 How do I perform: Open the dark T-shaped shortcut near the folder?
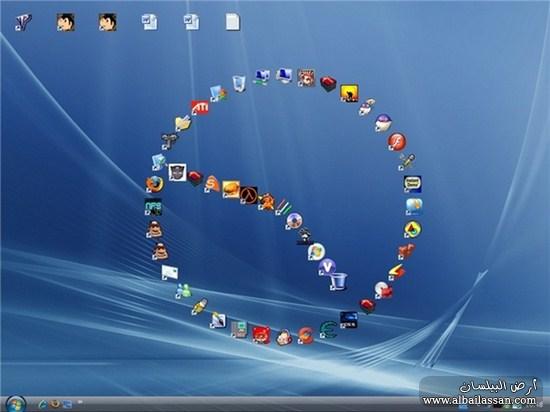pos(170,141)
